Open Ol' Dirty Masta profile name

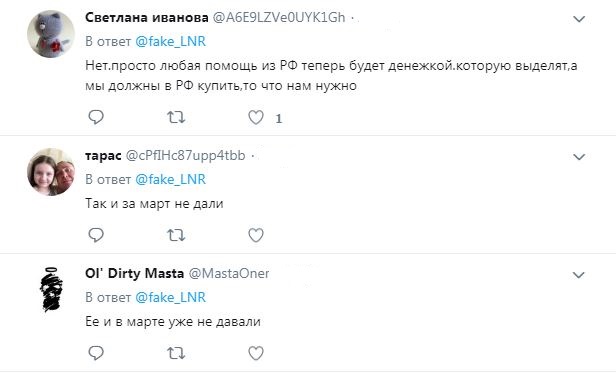click(134, 273)
